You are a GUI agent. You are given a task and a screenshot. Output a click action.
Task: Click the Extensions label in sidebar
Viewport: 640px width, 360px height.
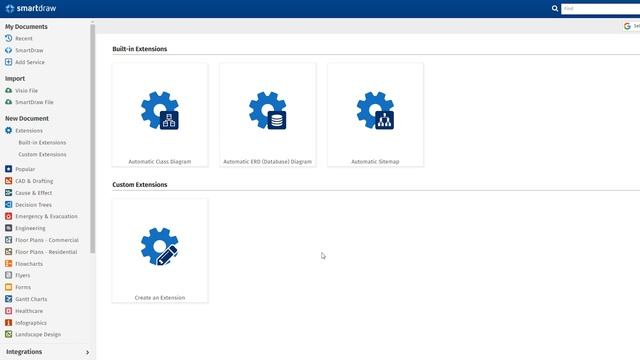coord(29,131)
